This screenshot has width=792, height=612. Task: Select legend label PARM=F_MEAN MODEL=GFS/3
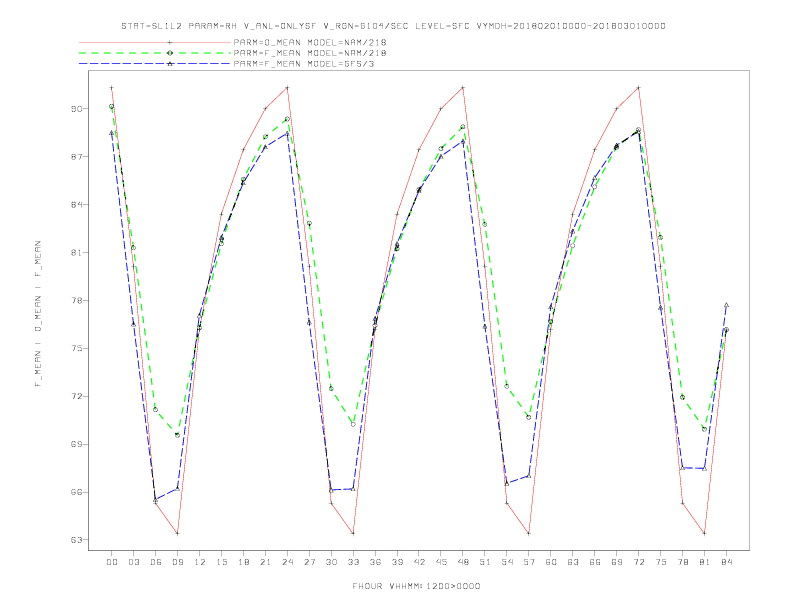tap(304, 64)
